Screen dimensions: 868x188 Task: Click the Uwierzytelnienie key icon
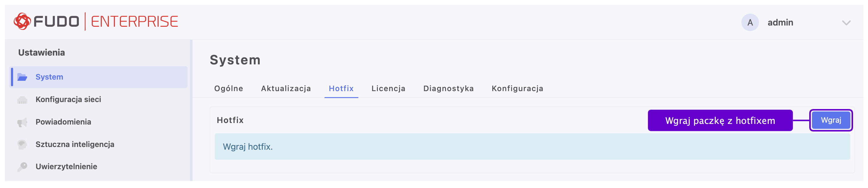coord(22,167)
